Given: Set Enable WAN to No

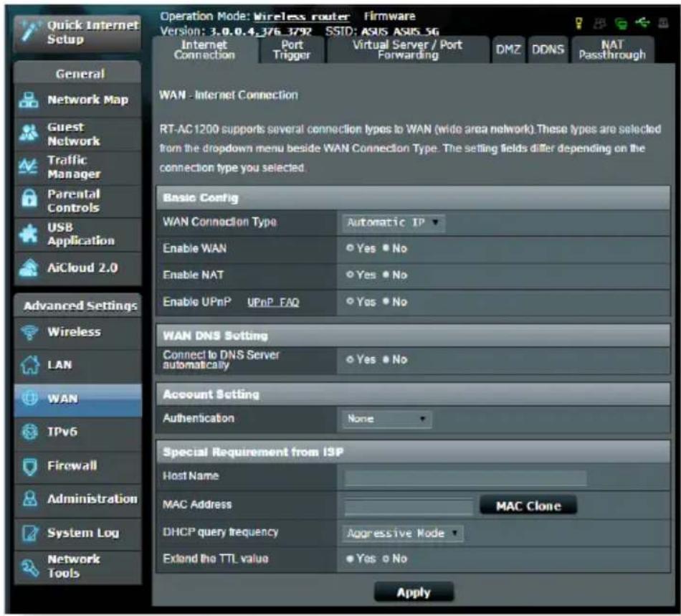Looking at the screenshot, I should click(386, 248).
